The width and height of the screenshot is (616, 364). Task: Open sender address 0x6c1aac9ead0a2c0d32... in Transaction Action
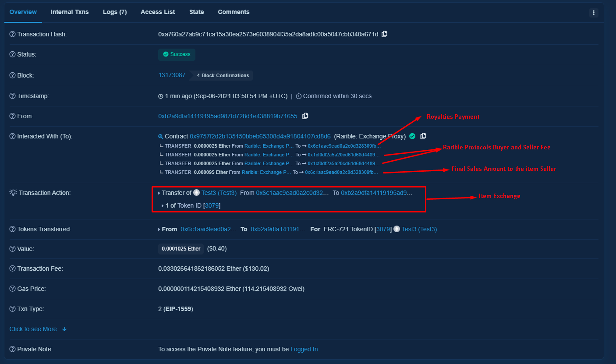[x=292, y=193]
